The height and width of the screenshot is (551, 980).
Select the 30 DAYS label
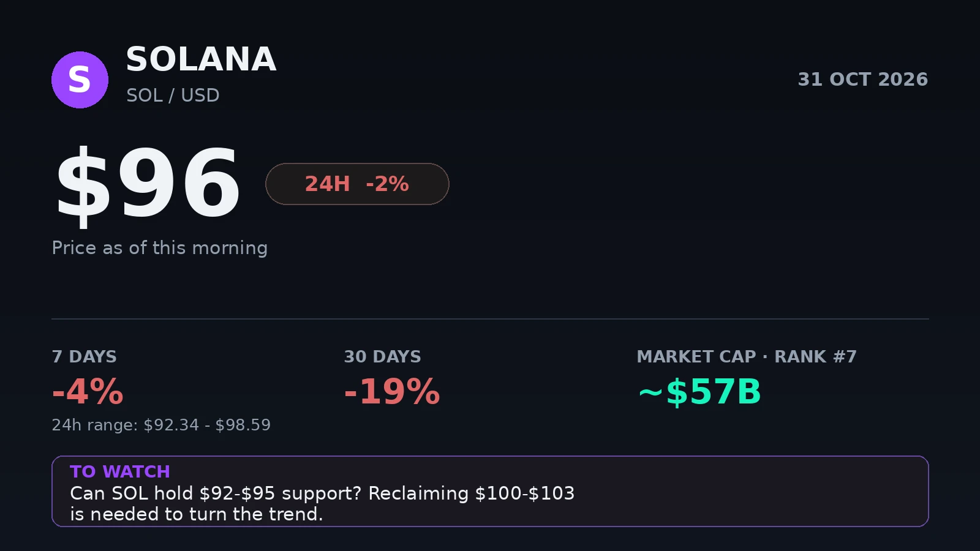click(383, 357)
